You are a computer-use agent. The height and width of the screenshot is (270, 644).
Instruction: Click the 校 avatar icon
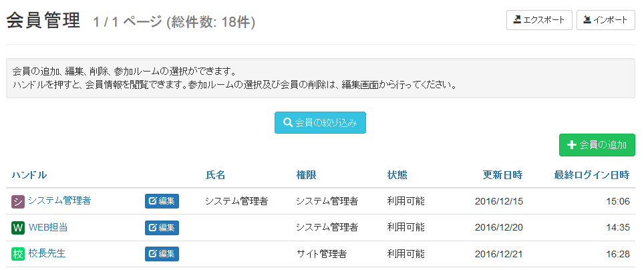18,254
